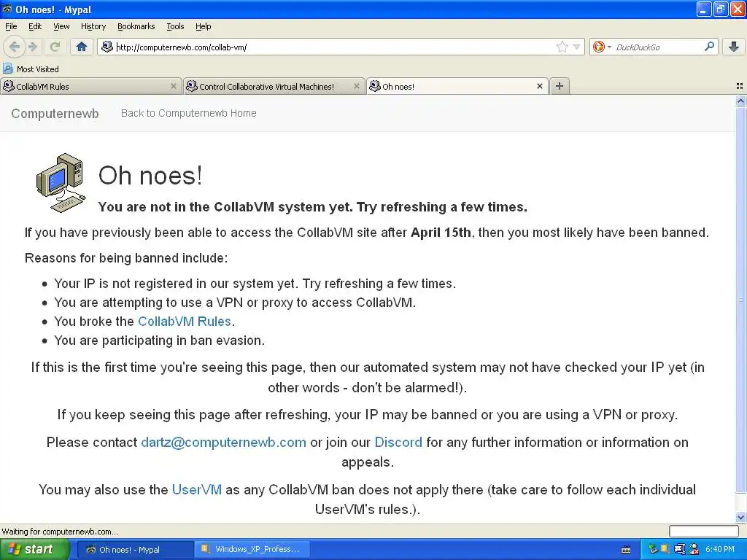Open the Bookmarks menu
The width and height of the screenshot is (747, 560).
point(136,26)
